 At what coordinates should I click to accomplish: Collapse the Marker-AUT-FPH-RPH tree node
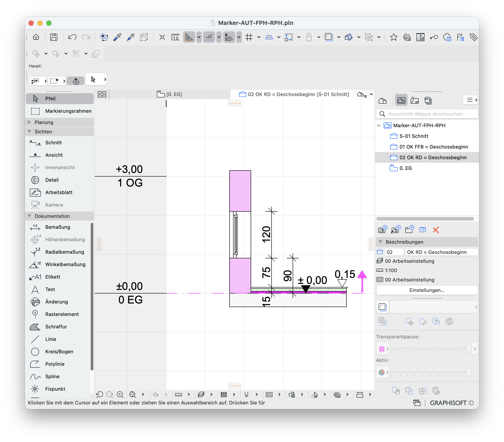click(379, 126)
